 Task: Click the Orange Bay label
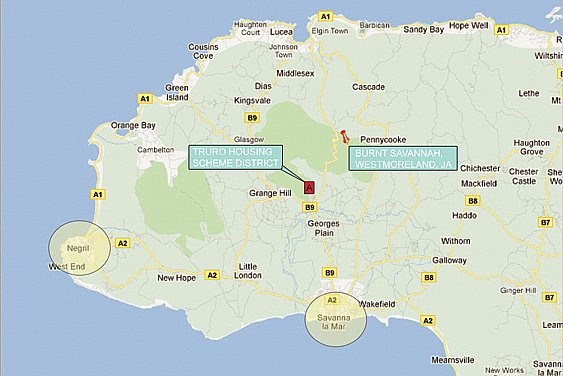tap(133, 125)
